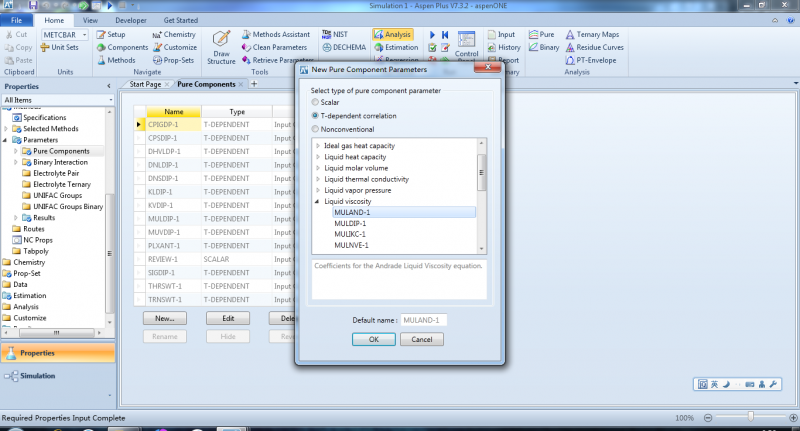Image resolution: width=800 pixels, height=431 pixels.
Task: Expand Liquid heat capacity category
Action: [318, 157]
